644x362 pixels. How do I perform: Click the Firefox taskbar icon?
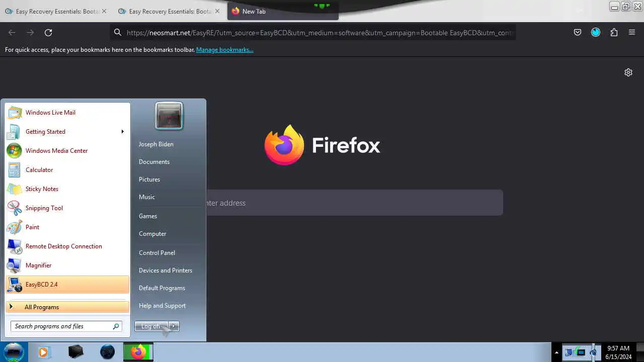[138, 352]
